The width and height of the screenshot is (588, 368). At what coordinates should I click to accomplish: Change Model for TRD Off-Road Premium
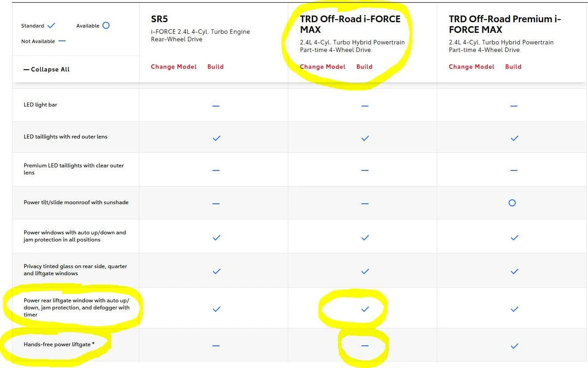click(471, 67)
